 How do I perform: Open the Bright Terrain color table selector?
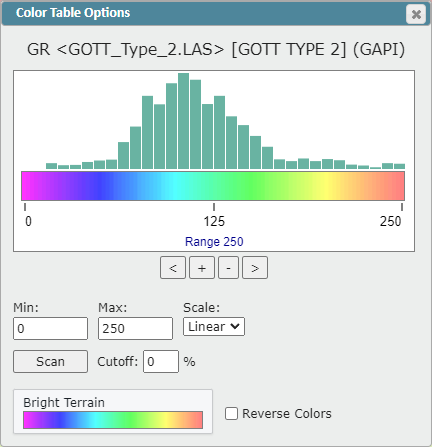point(113,411)
